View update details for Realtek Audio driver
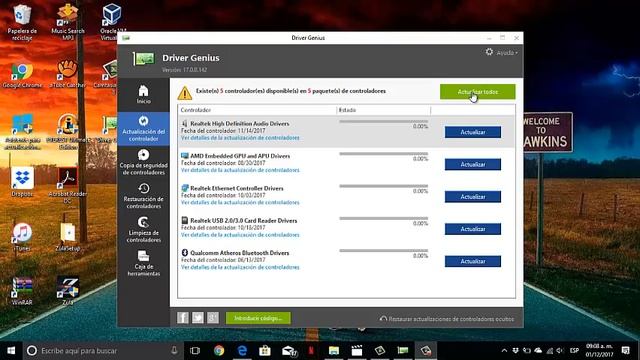Screen dimensions: 640x360 [240, 138]
